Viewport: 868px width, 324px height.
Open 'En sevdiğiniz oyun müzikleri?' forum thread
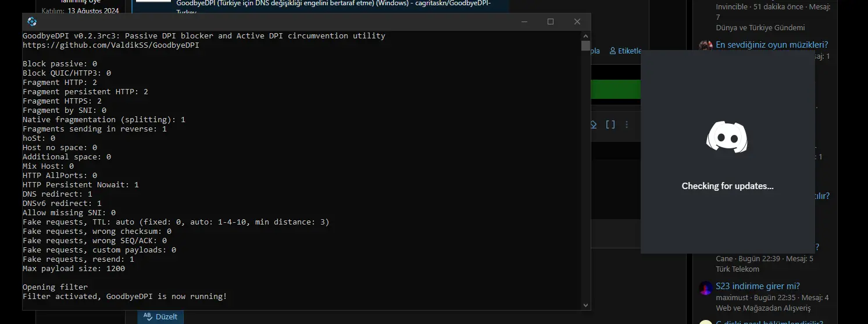pyautogui.click(x=772, y=45)
